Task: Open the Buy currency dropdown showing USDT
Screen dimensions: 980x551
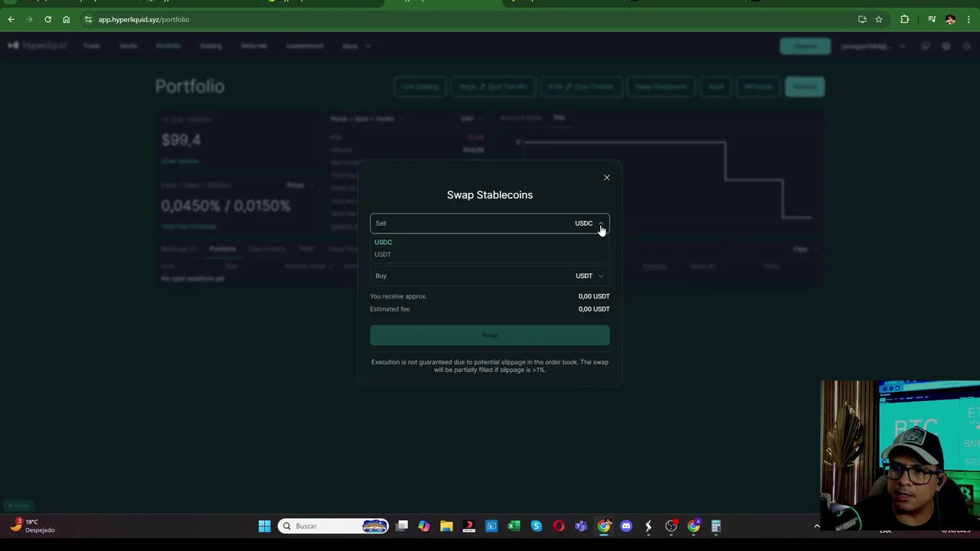Action: (x=589, y=275)
